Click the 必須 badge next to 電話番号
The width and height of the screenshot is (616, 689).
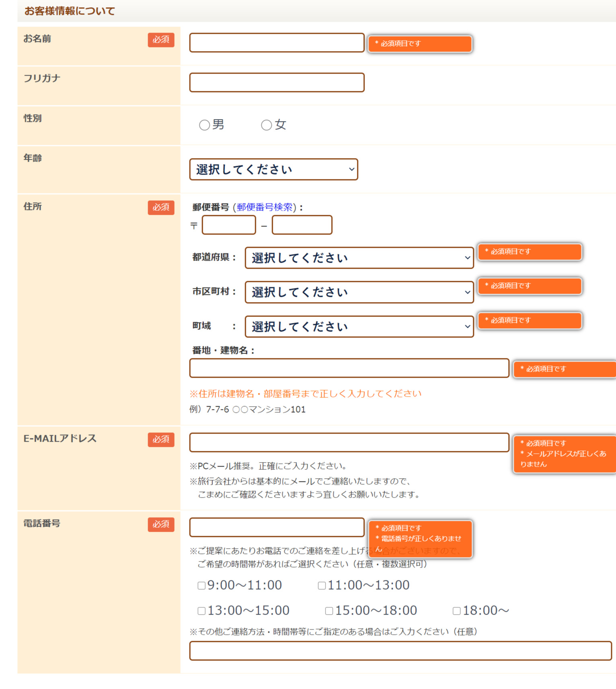[161, 524]
